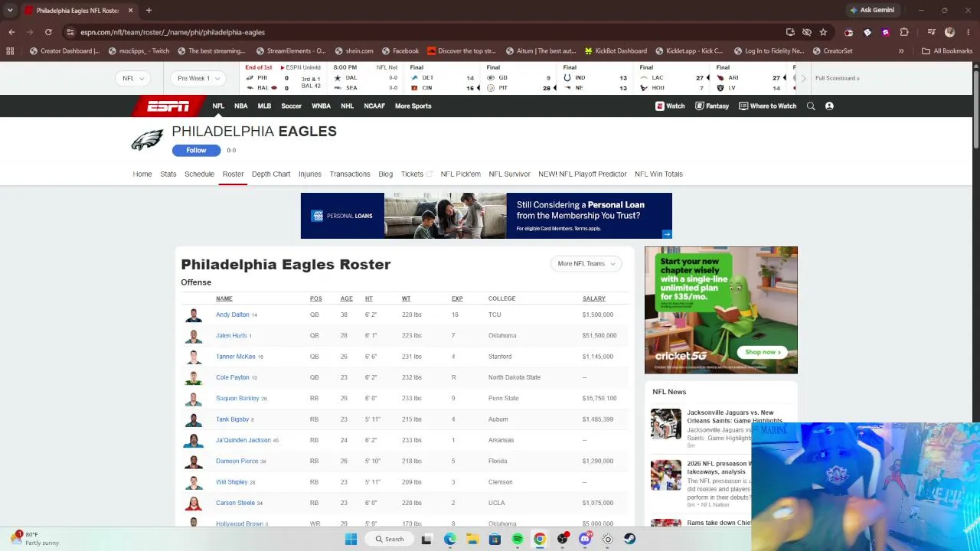Select MLB in the ESPN navigation bar
This screenshot has width=980, height=551.
(264, 106)
